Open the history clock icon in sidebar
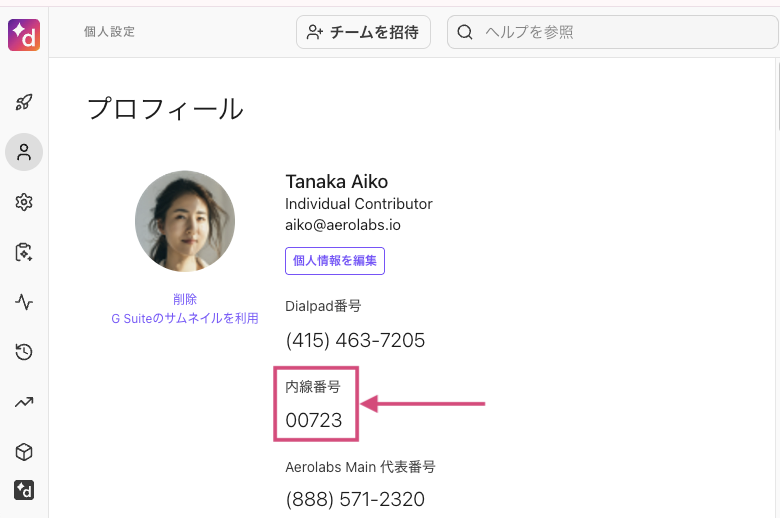 click(24, 352)
